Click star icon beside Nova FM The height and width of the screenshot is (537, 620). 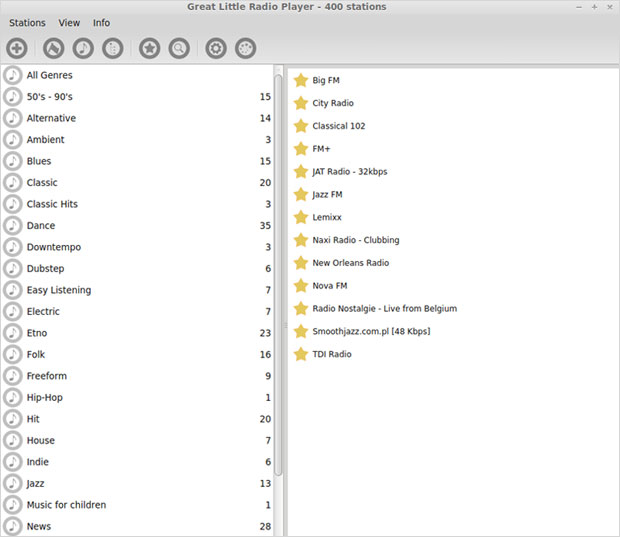point(301,286)
